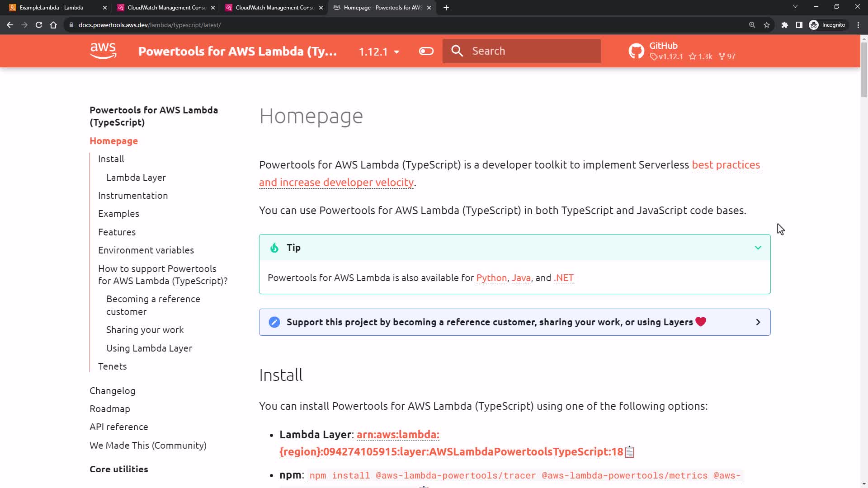This screenshot has height=488, width=868.
Task: Open the Python Powertools link
Action: [491, 278]
